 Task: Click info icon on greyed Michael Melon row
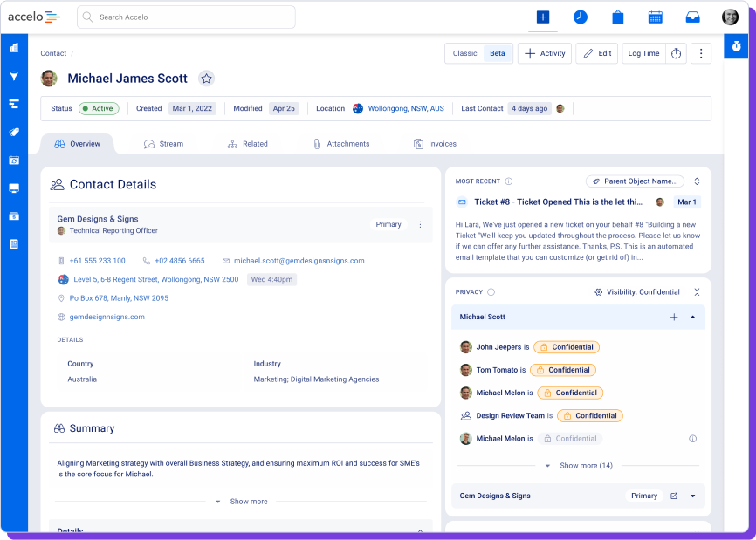[693, 438]
